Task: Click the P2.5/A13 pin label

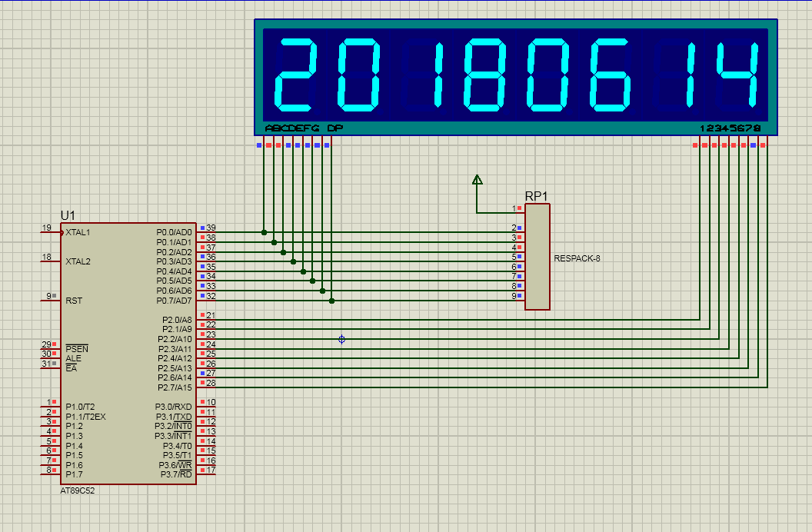Action: coord(175,368)
